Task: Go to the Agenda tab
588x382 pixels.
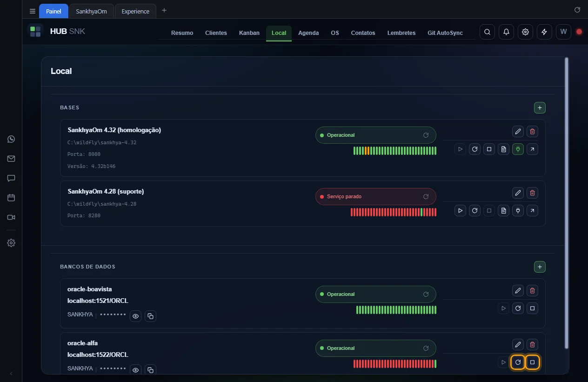Action: (308, 33)
